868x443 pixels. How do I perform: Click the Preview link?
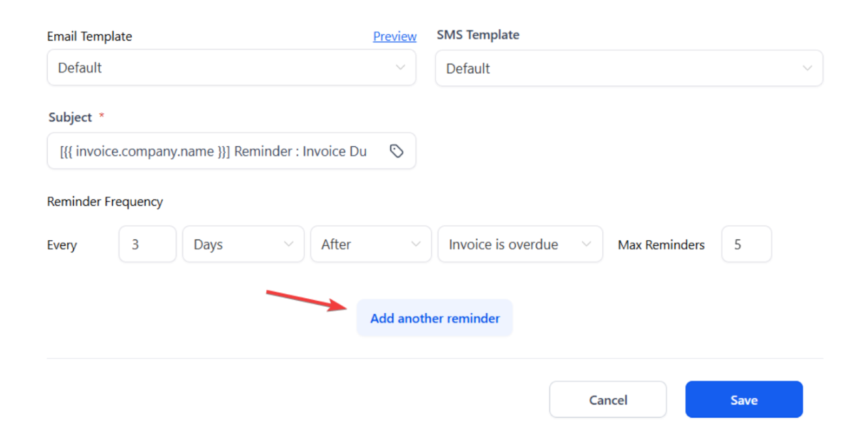point(394,37)
